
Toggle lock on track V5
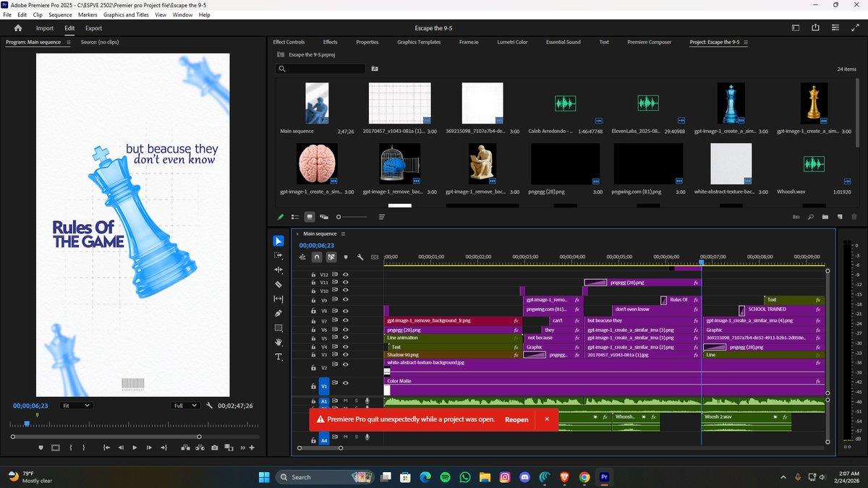click(313, 338)
